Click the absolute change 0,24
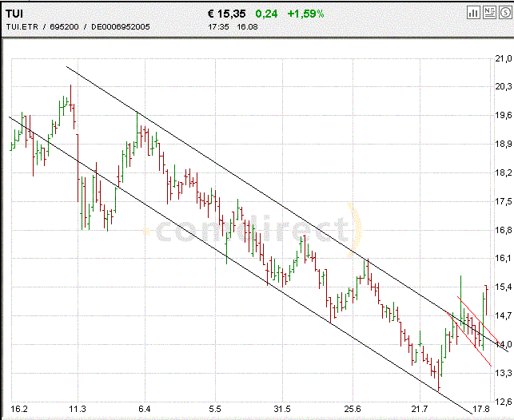This screenshot has width=514, height=420. 266,14
